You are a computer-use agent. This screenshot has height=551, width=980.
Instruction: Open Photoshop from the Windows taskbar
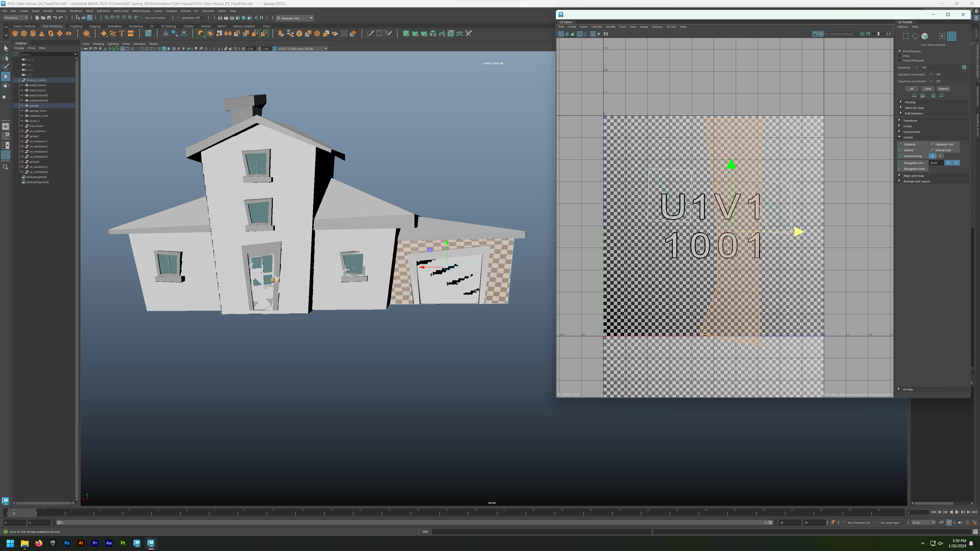point(67,543)
